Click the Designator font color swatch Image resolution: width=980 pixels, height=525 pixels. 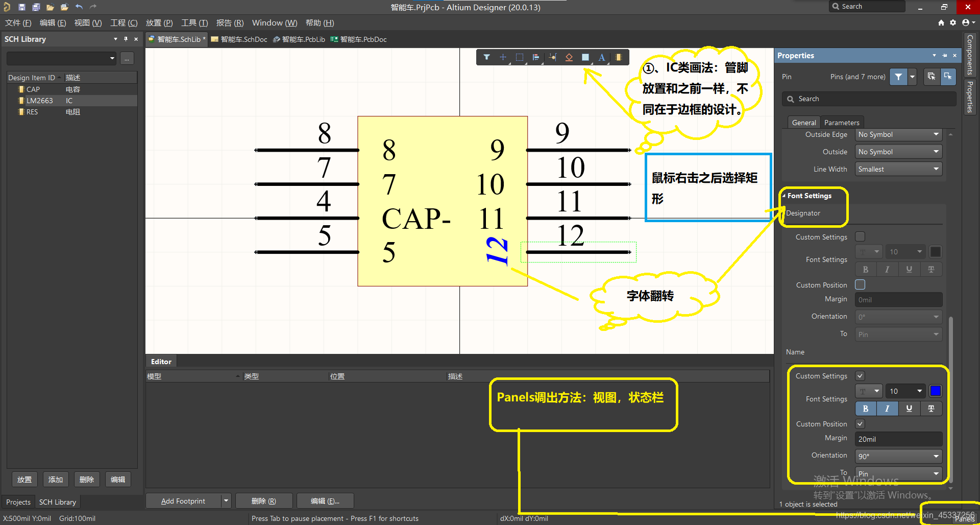936,251
